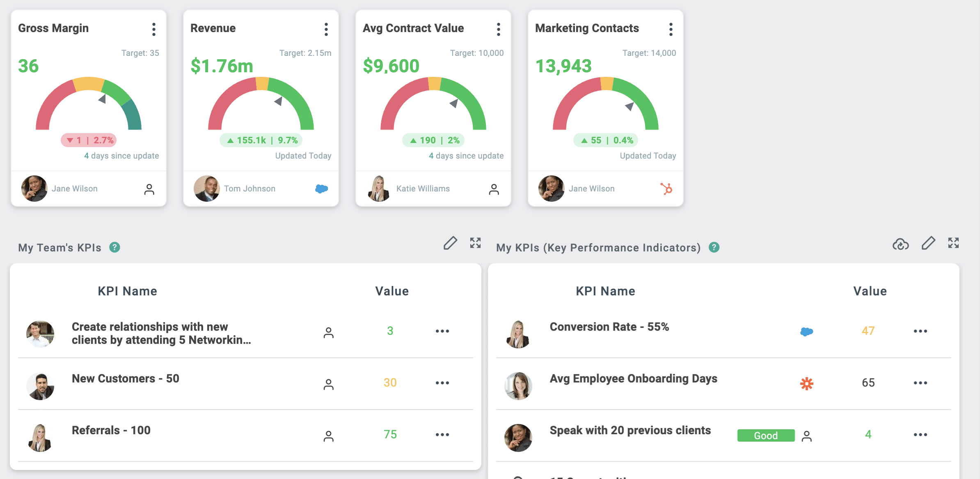This screenshot has height=479, width=980.
Task: Click the Referrals - 100 KPI name
Action: pyautogui.click(x=111, y=430)
